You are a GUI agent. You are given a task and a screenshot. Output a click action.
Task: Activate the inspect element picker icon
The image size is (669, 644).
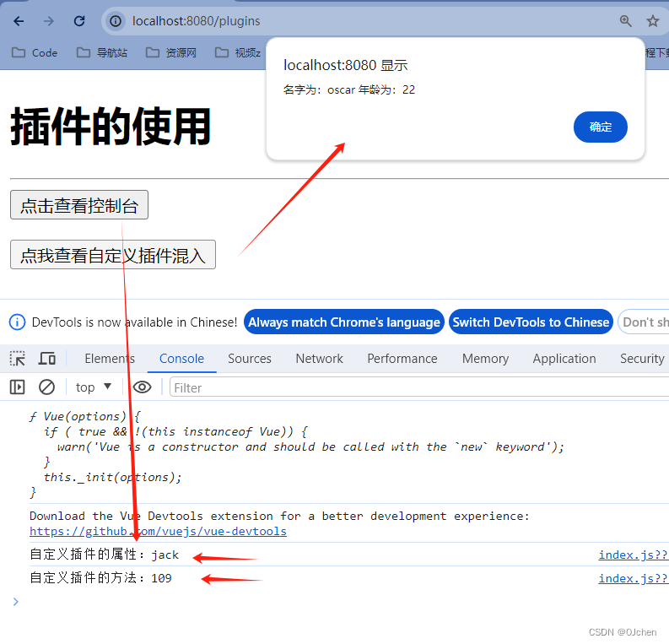[18, 359]
